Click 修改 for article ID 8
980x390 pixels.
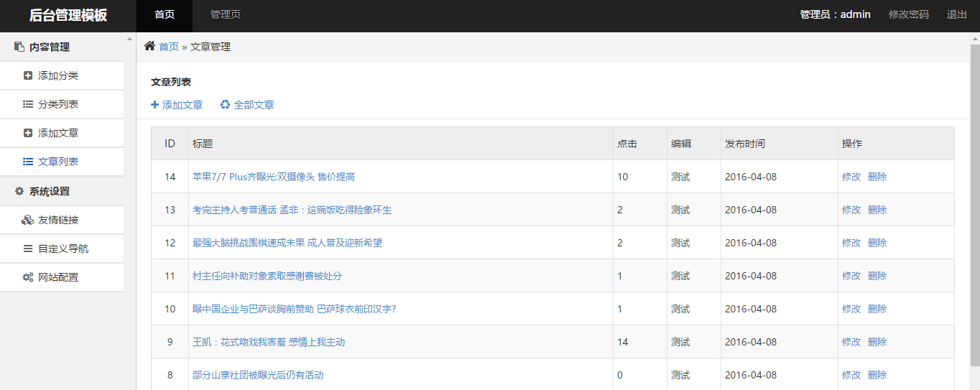coord(851,375)
